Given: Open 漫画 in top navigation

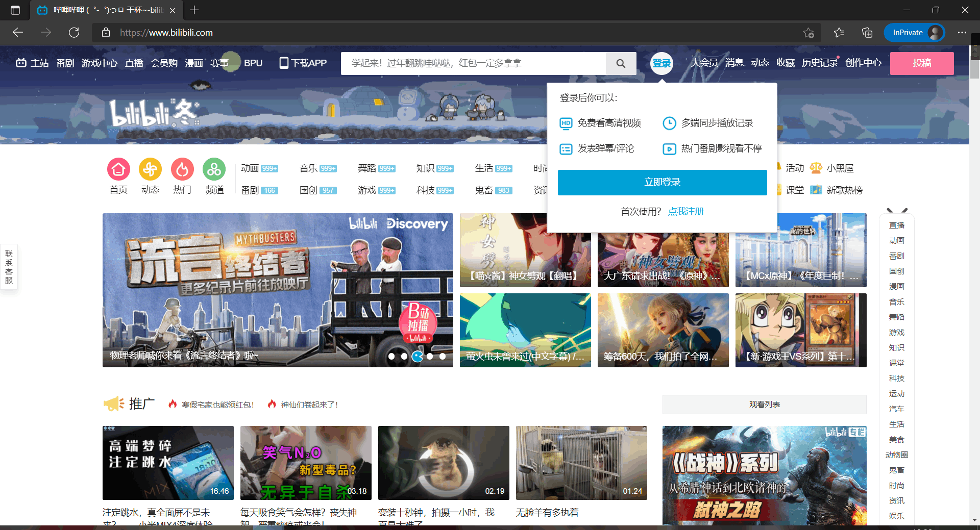Looking at the screenshot, I should coord(194,63).
